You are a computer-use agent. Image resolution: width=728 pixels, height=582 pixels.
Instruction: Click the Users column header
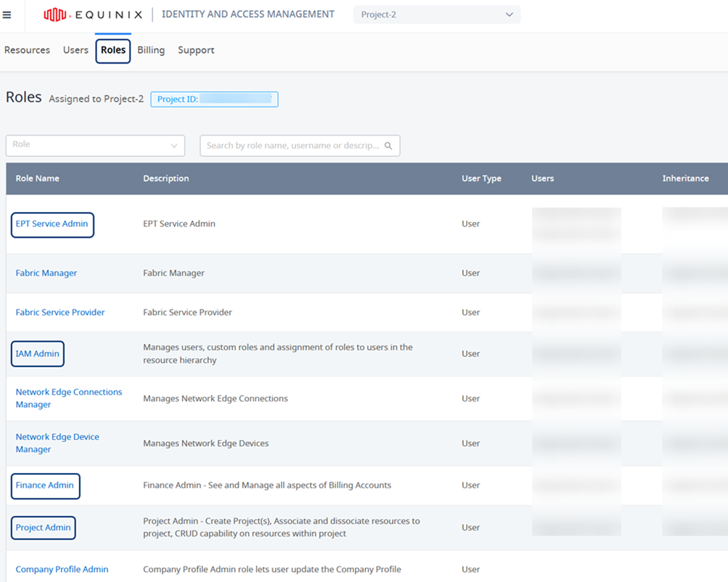[542, 179]
